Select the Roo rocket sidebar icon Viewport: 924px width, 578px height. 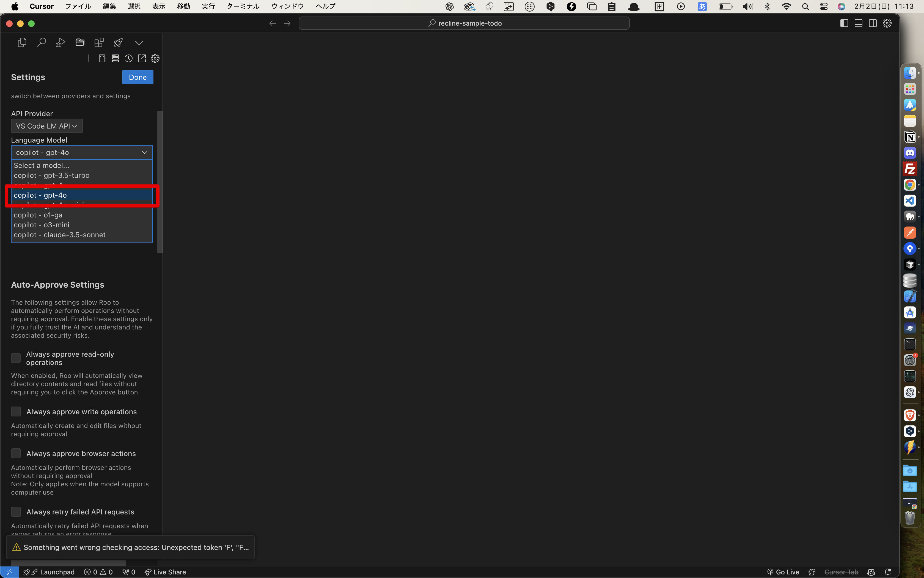point(118,42)
